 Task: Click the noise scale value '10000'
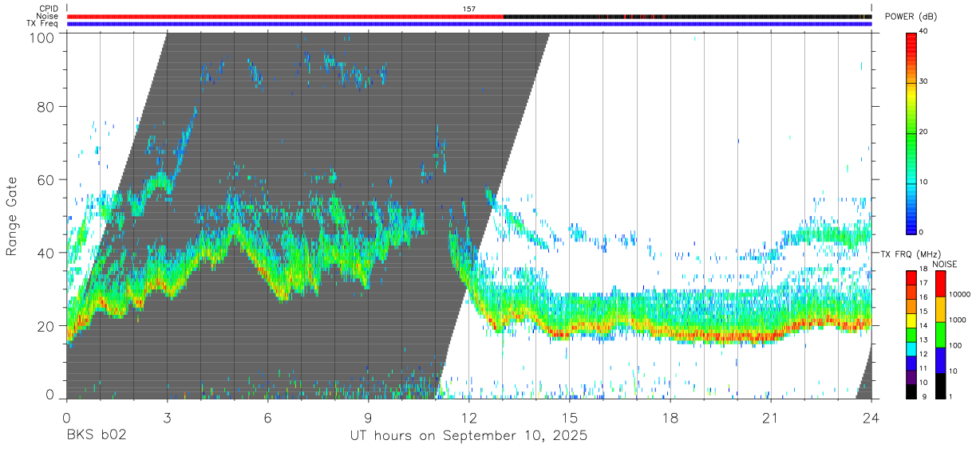(958, 295)
